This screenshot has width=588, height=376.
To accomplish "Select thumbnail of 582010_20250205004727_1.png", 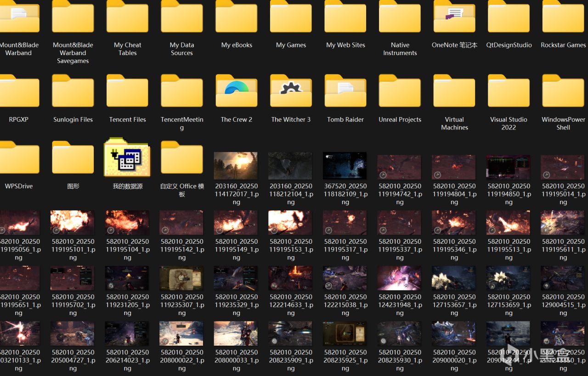I will (73, 334).
